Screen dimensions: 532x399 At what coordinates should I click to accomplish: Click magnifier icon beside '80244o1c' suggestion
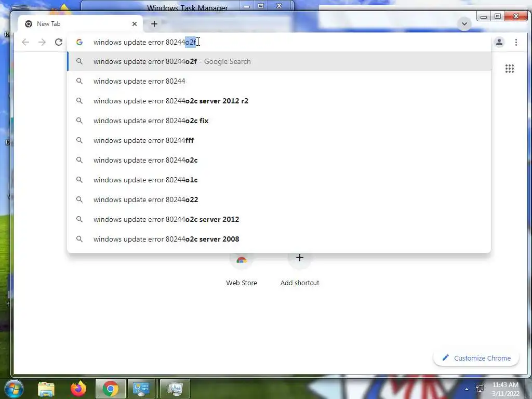point(79,180)
